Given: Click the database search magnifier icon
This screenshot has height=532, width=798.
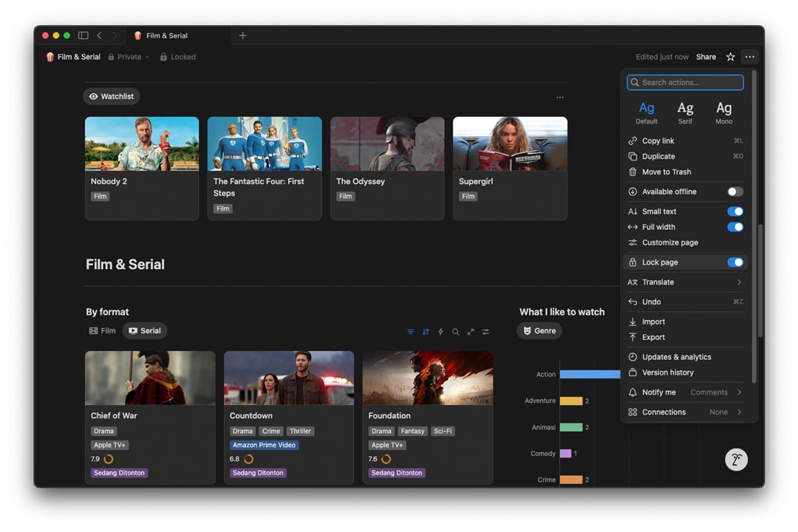Looking at the screenshot, I should click(x=455, y=332).
